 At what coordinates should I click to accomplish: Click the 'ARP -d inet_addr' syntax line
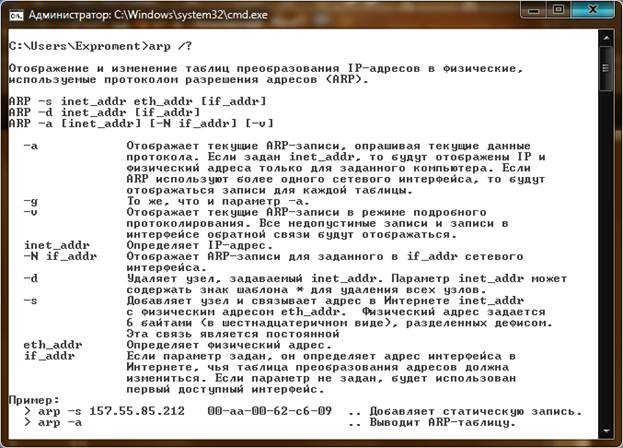[x=104, y=113]
